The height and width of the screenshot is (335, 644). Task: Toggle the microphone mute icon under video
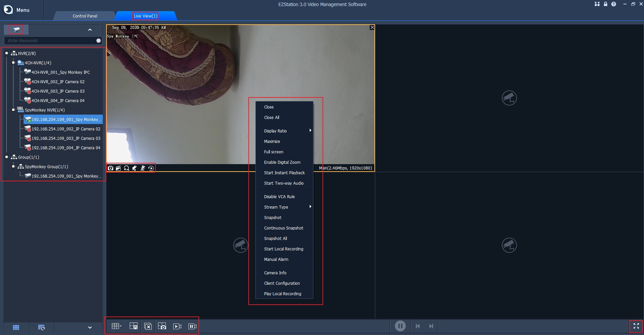143,168
